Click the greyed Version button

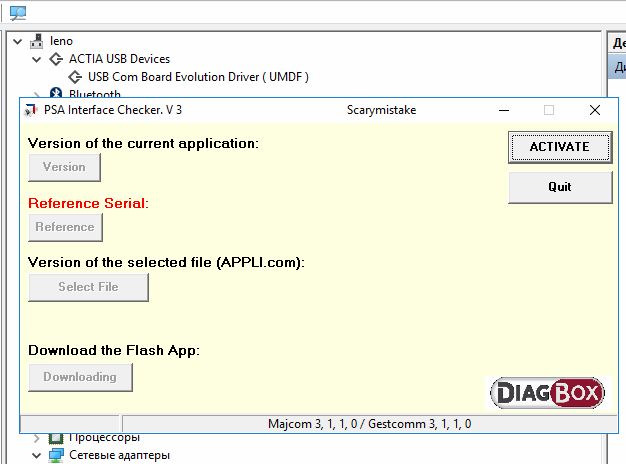(64, 167)
